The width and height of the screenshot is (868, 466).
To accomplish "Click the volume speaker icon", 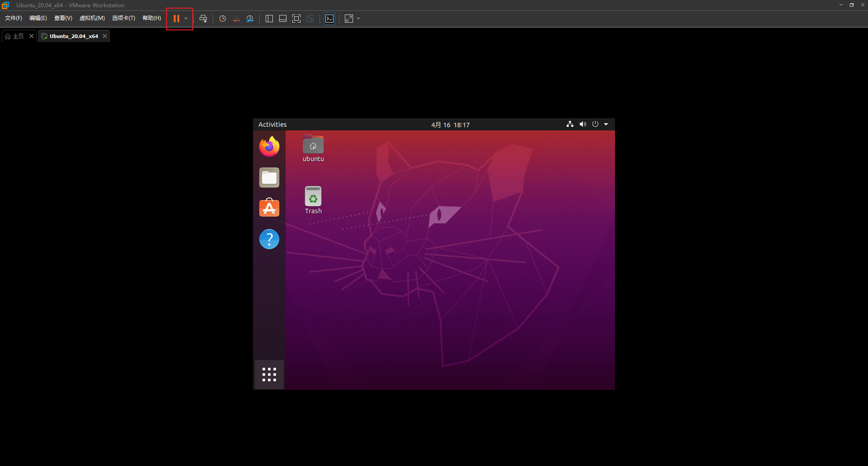I will [x=582, y=124].
